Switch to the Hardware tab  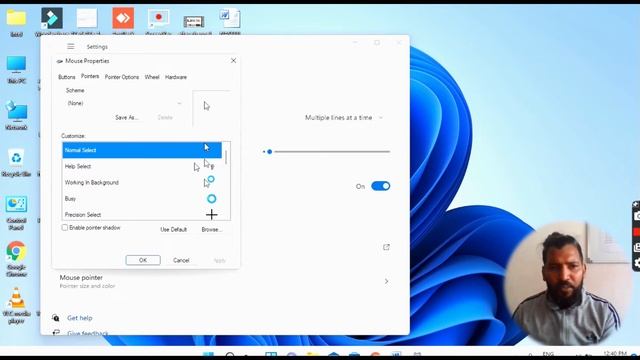tap(176, 77)
